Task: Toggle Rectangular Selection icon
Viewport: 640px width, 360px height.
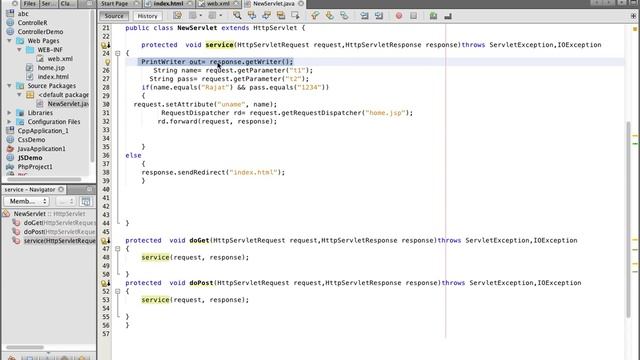Action: (x=295, y=16)
